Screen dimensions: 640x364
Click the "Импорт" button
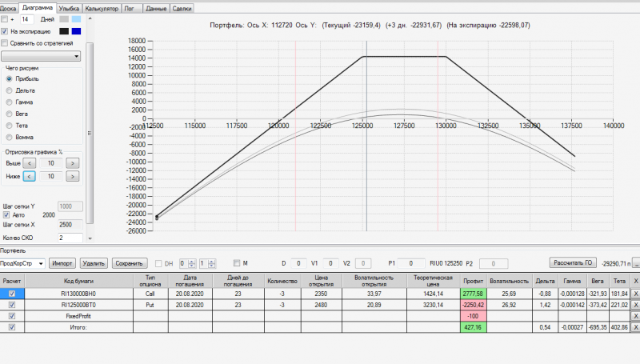(62, 264)
